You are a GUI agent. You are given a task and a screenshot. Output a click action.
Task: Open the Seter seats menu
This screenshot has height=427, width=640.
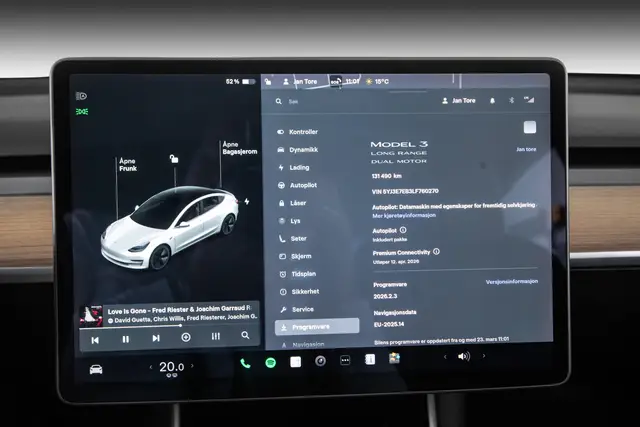pyautogui.click(x=293, y=238)
